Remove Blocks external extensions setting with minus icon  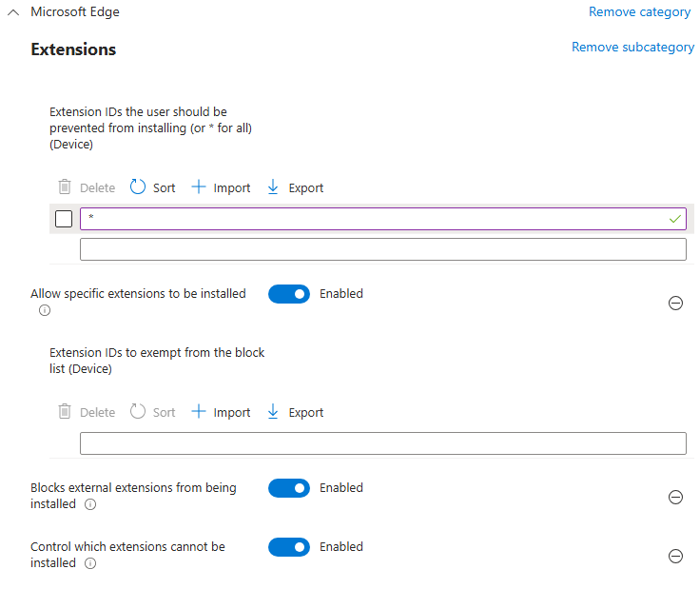tap(675, 497)
